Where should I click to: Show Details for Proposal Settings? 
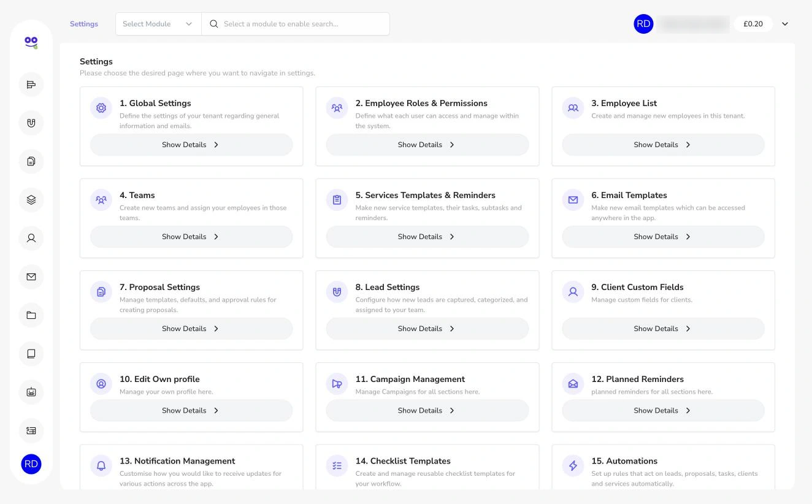191,329
